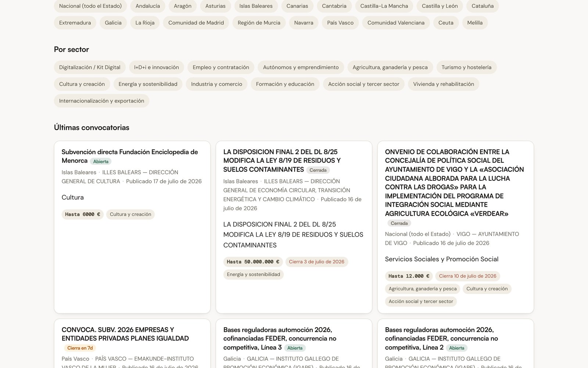Choose La Rioja region chip
Screen dimensions: 588x368
[145, 23]
